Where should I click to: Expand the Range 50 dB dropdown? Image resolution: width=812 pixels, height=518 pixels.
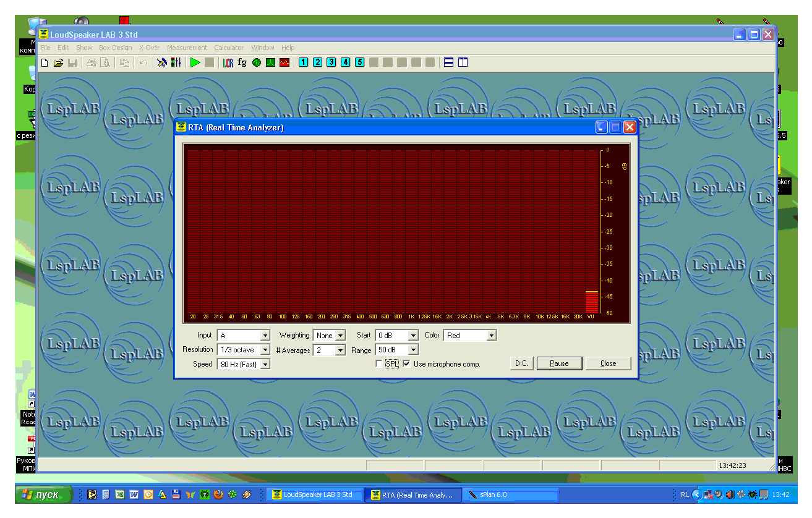pos(414,350)
